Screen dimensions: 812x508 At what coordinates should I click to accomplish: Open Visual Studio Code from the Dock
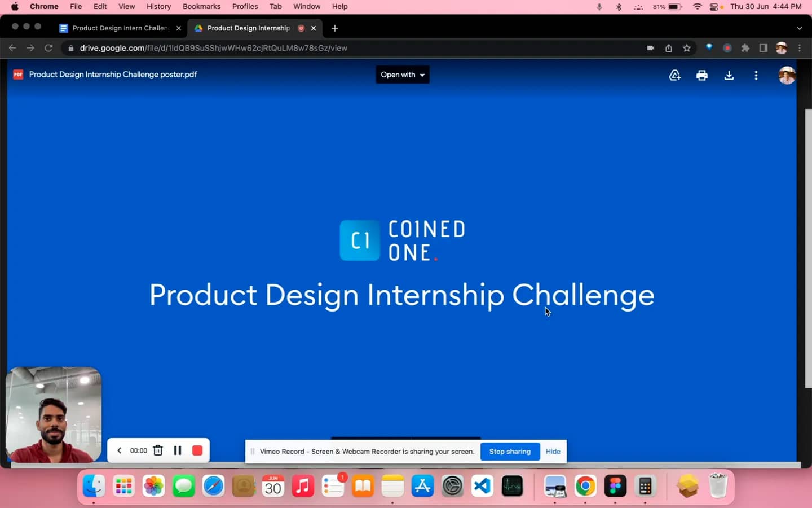click(482, 486)
